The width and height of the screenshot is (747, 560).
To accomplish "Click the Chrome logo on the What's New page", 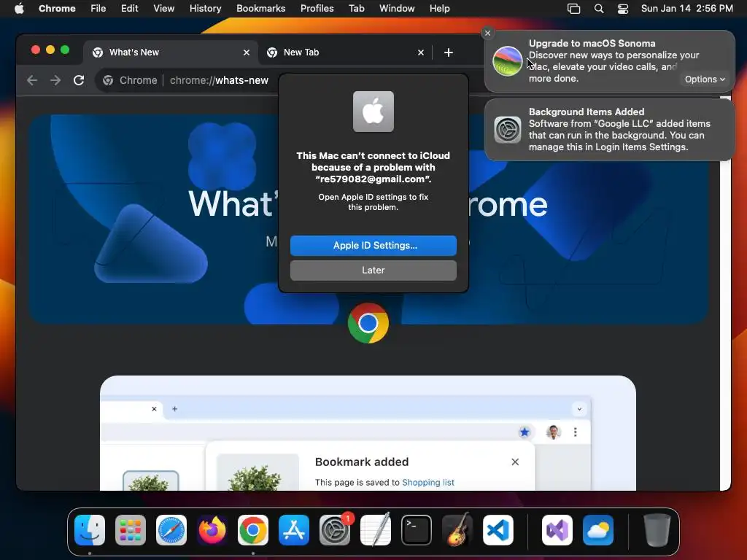I will (368, 323).
